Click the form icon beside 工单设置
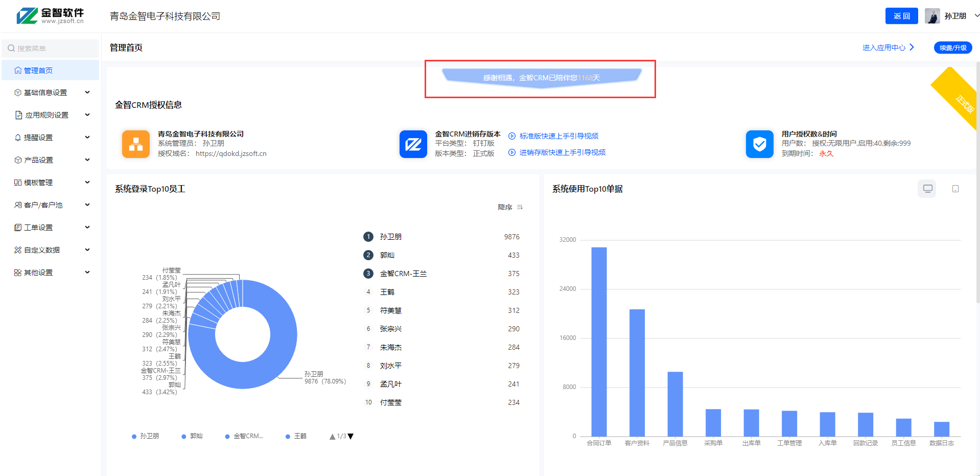The image size is (980, 476). point(18,228)
